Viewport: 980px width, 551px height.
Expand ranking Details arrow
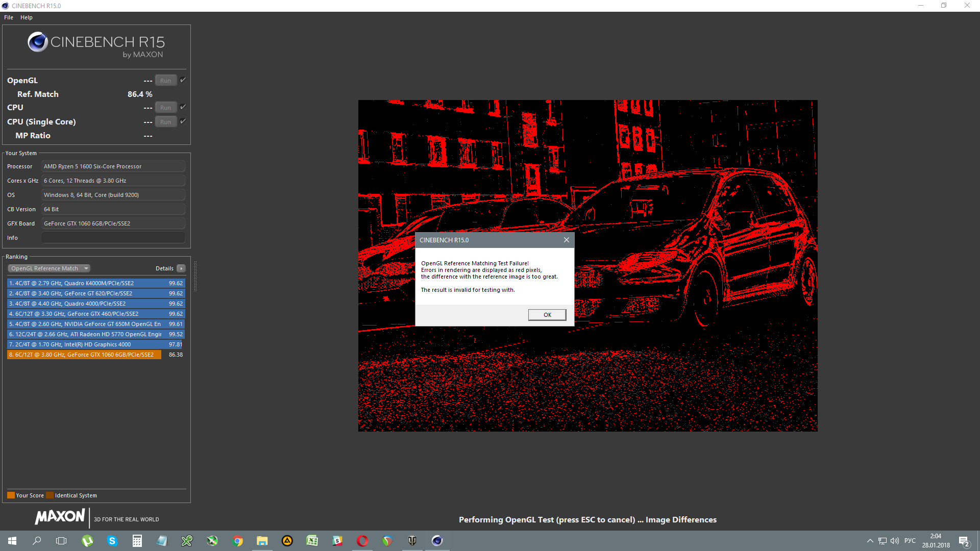(x=181, y=268)
